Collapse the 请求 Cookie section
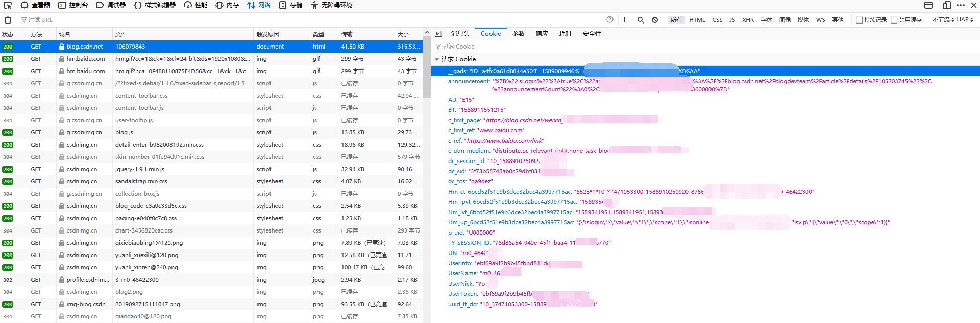 point(437,59)
